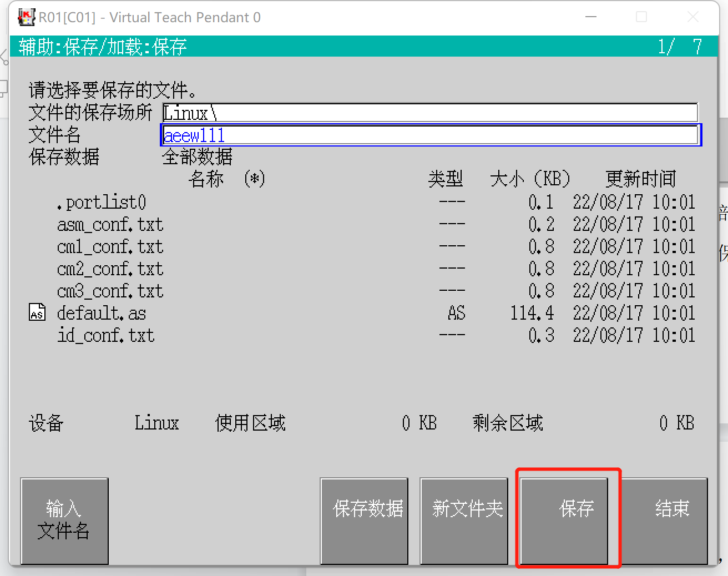This screenshot has height=576, width=728.
Task: Click the 文件的保存场所 field showing Linux\
Action: (x=430, y=113)
